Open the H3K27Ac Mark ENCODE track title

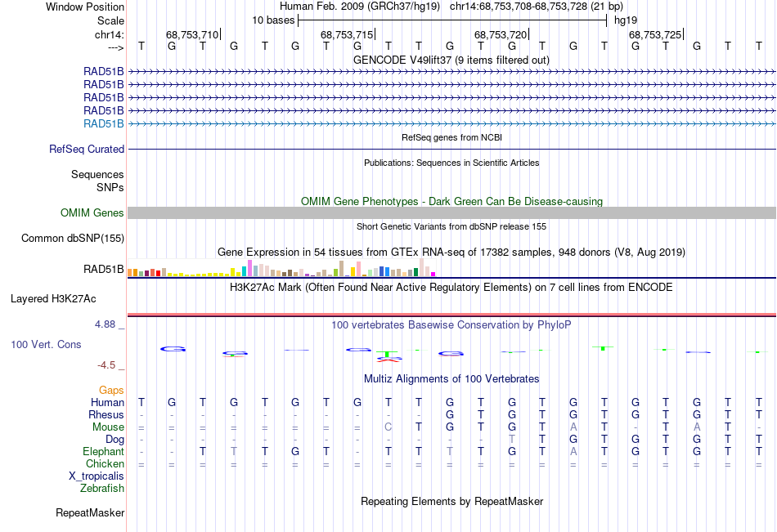(x=451, y=288)
